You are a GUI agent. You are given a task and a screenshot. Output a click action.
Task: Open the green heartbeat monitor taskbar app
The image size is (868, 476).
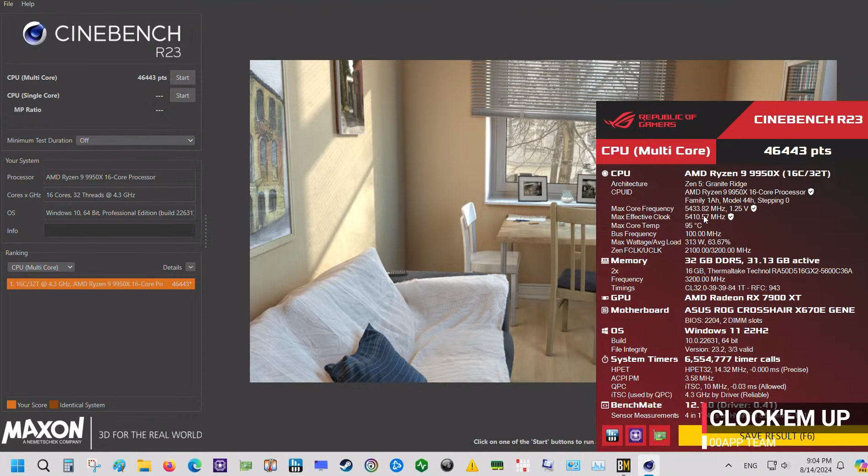point(421,465)
